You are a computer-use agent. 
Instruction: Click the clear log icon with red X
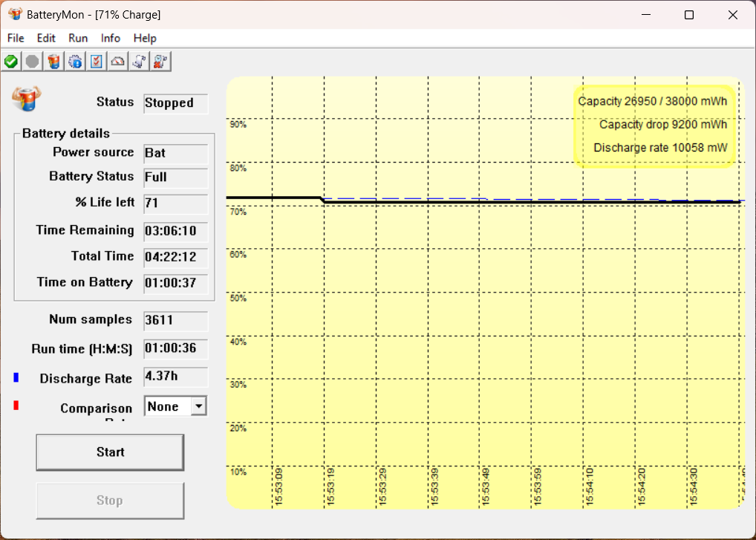160,62
